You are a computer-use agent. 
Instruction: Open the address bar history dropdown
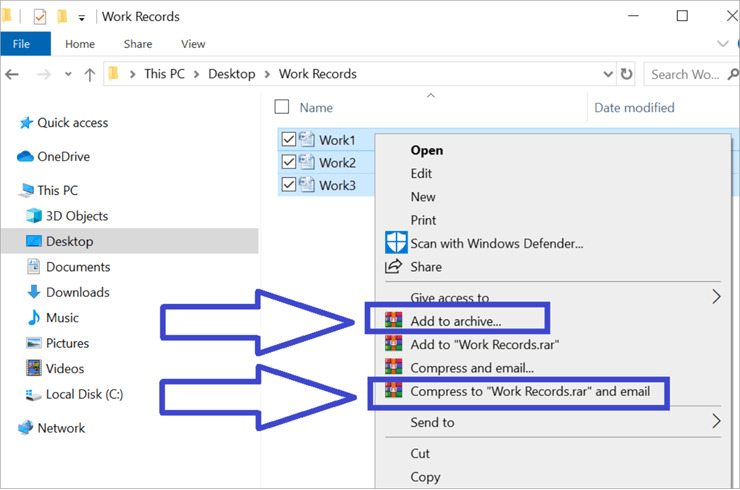pos(607,74)
